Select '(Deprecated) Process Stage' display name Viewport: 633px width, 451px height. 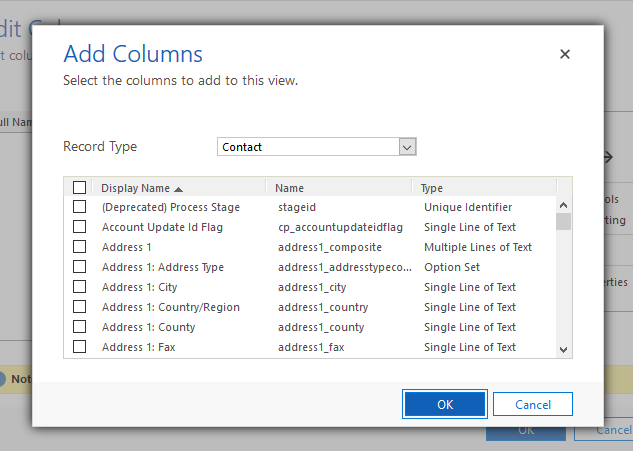171,207
